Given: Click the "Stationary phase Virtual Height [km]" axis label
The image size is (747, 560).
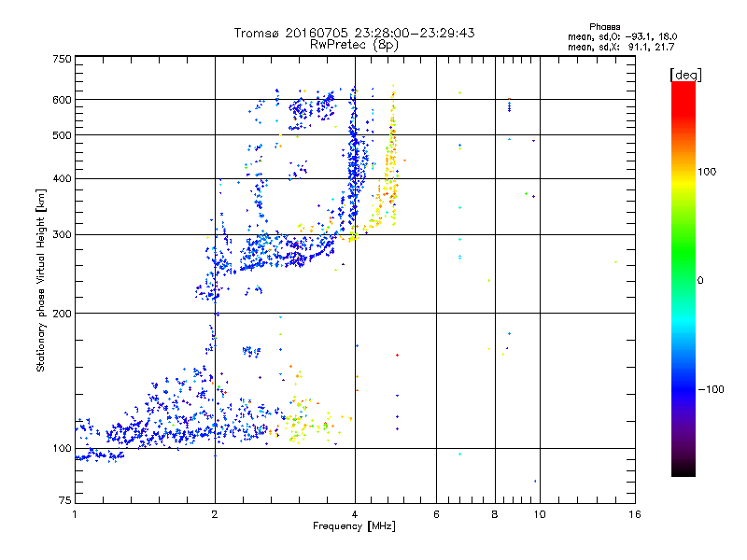Looking at the screenshot, I should 41,280.
